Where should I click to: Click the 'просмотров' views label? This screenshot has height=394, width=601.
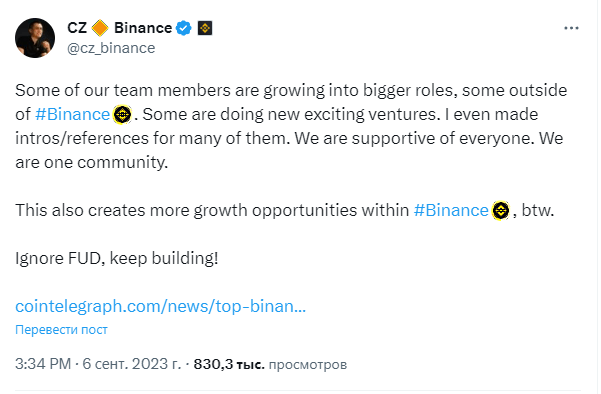(308, 364)
